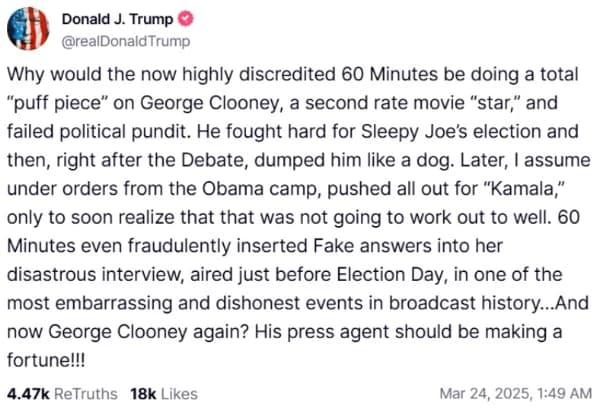
Task: Open the American flag profile avatar
Action: [x=28, y=29]
